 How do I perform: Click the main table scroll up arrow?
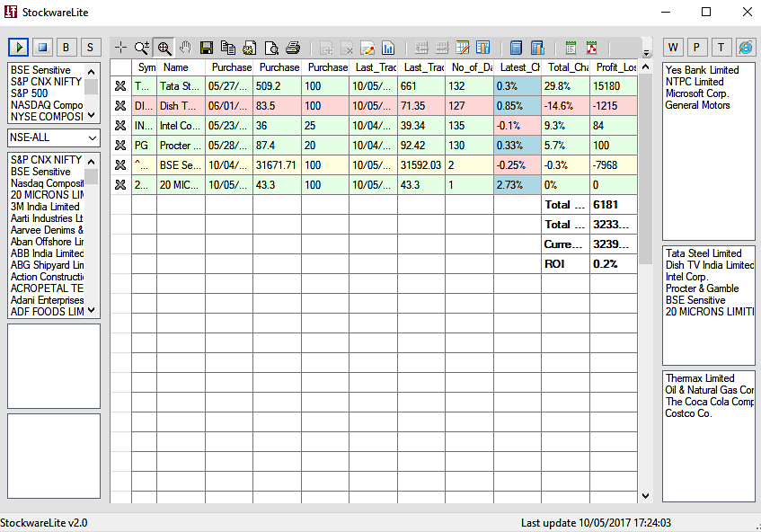645,67
